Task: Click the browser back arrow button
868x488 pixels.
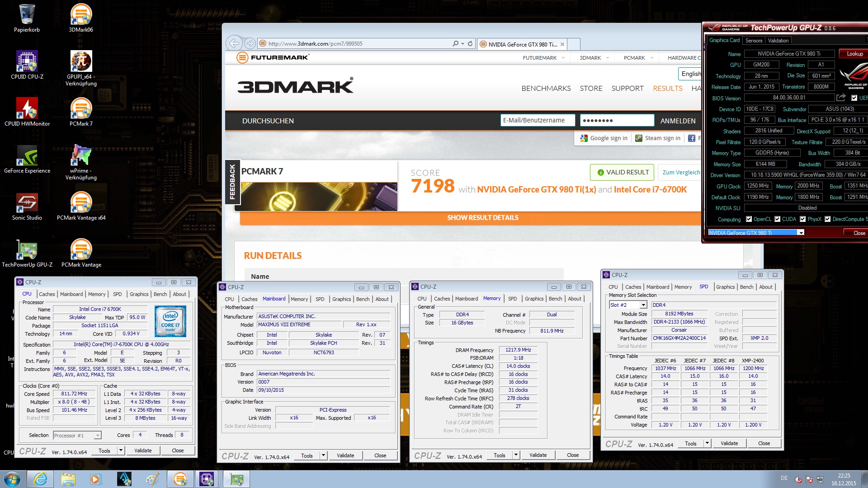Action: pyautogui.click(x=234, y=43)
